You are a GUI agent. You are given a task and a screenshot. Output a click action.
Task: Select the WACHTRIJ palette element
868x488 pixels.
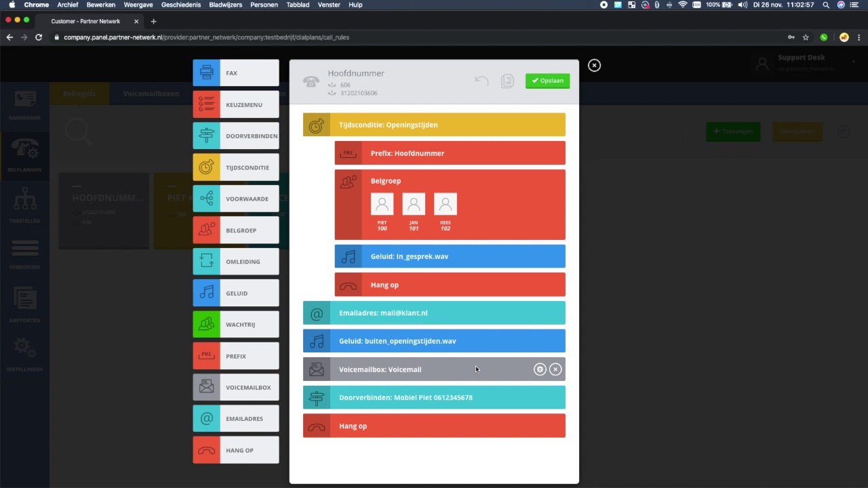click(x=235, y=325)
